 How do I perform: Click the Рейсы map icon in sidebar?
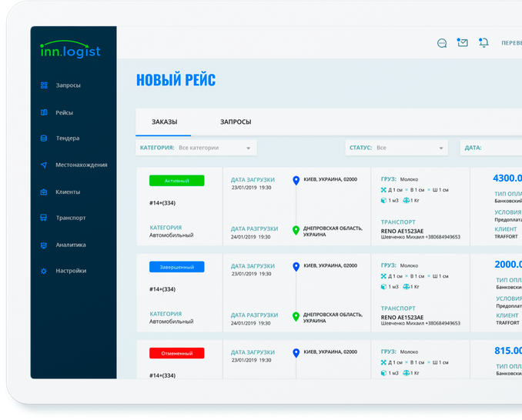click(44, 112)
